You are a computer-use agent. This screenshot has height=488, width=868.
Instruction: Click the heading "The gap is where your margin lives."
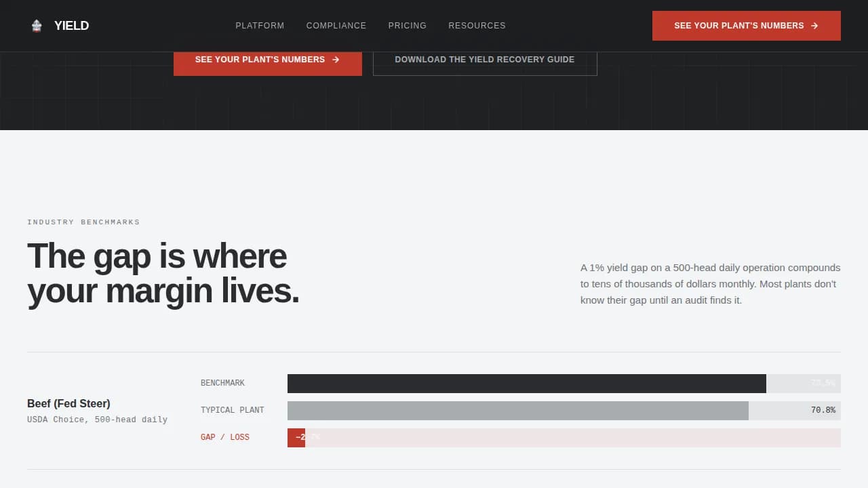pyautogui.click(x=163, y=274)
